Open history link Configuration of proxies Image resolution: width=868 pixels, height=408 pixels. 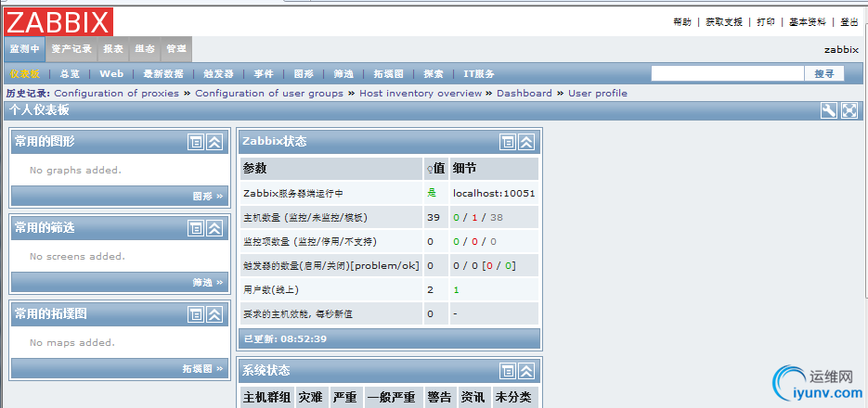[117, 93]
